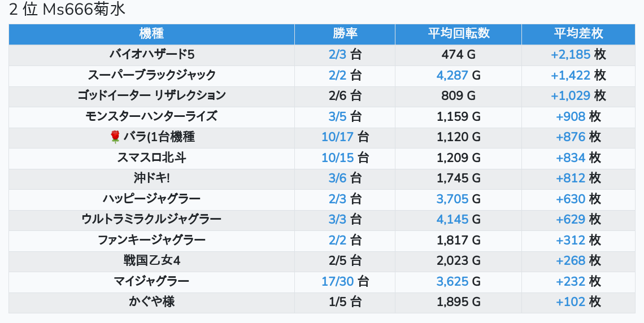Open the 戦国乙女4 machine entry
The height and width of the screenshot is (323, 644).
[151, 260]
